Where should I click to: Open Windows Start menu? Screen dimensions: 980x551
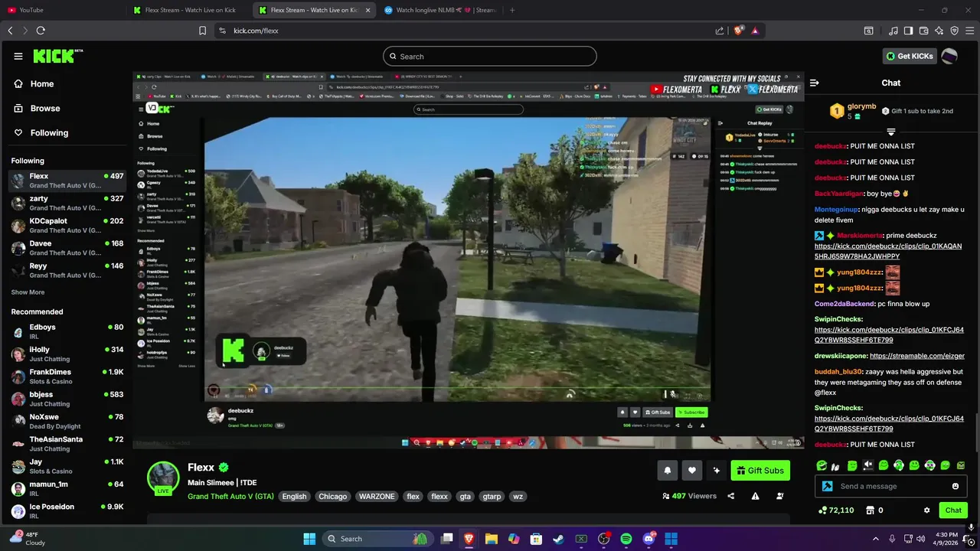tap(309, 539)
